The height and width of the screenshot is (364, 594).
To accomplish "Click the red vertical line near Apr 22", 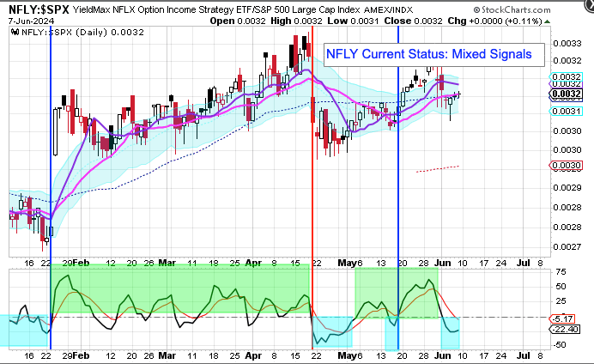I will 312,172.
